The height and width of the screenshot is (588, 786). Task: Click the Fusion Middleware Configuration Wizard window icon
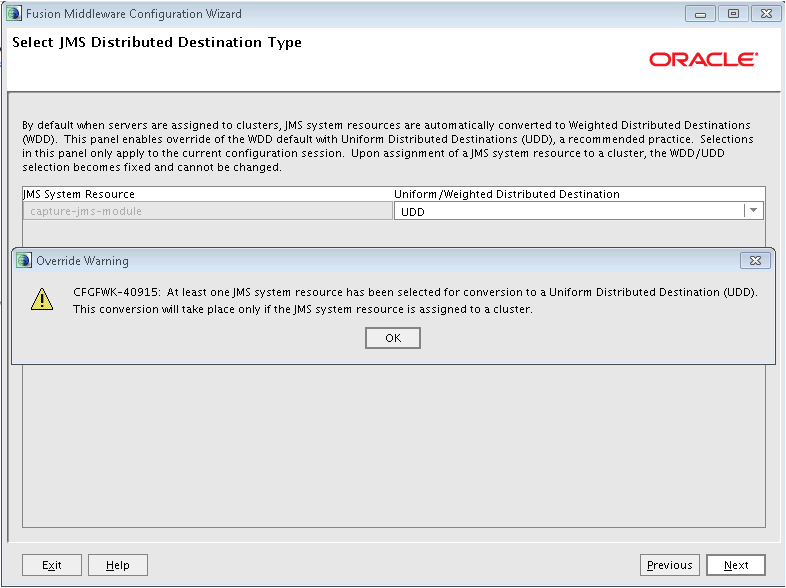point(14,14)
